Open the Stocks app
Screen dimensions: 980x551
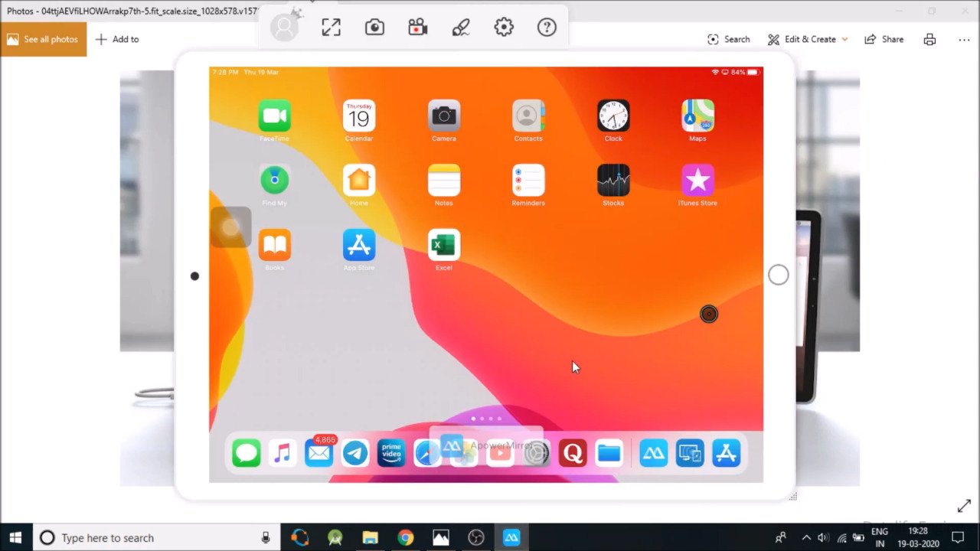pyautogui.click(x=613, y=181)
